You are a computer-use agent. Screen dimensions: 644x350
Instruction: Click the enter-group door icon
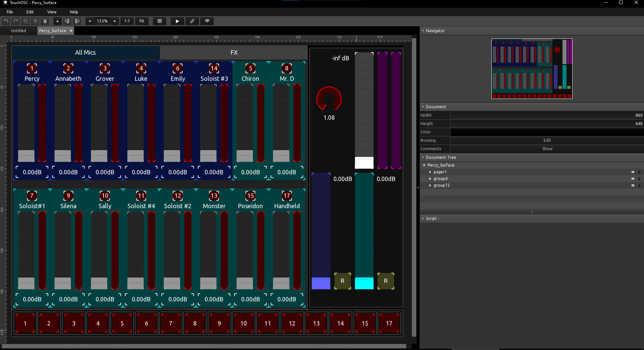coord(67,21)
